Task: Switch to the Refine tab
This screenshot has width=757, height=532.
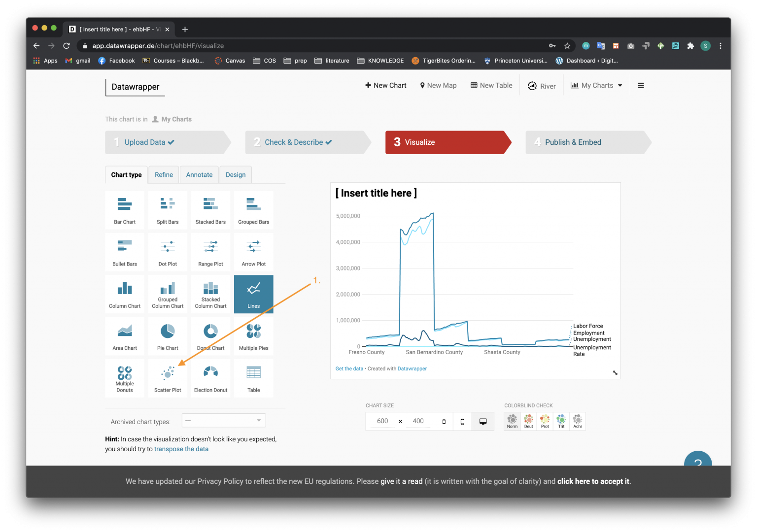Action: [163, 174]
